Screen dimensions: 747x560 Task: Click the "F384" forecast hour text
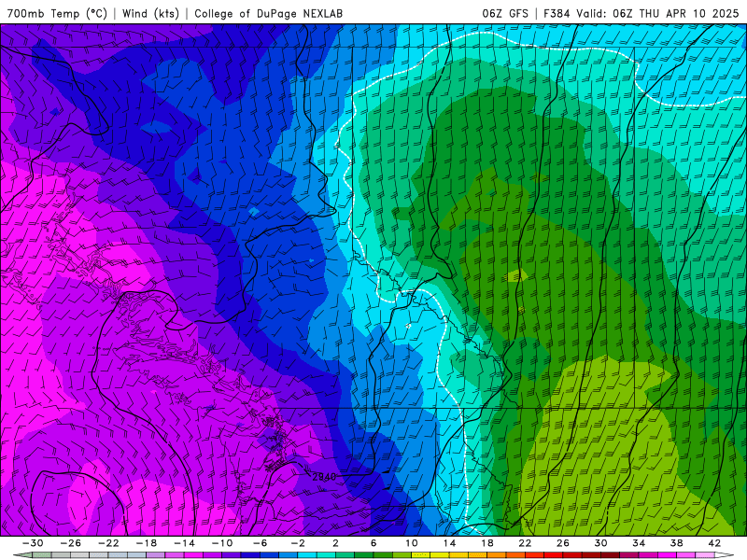pos(557,13)
